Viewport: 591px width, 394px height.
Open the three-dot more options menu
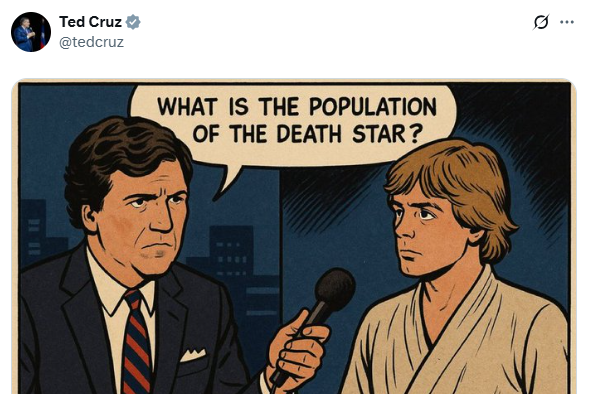tap(567, 22)
